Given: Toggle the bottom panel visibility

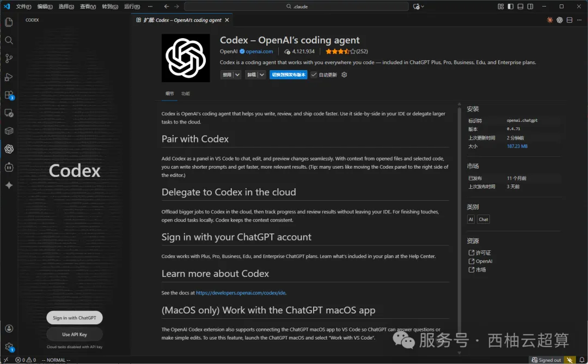Looking at the screenshot, I should tap(520, 7).
